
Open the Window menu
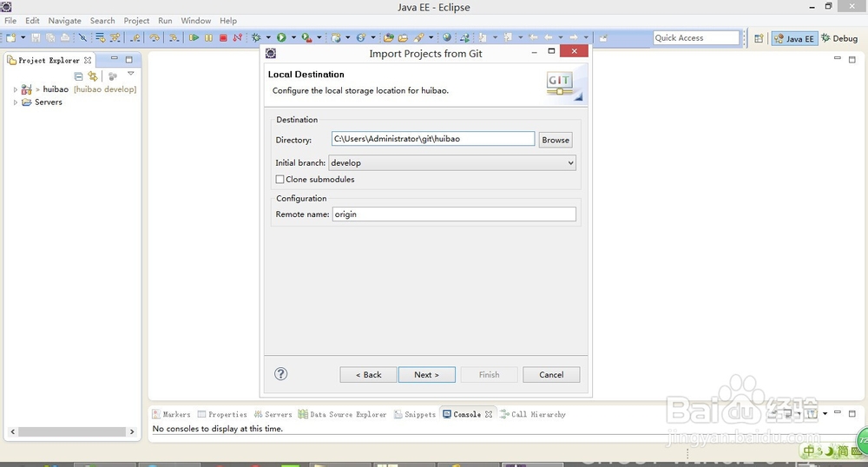[196, 21]
